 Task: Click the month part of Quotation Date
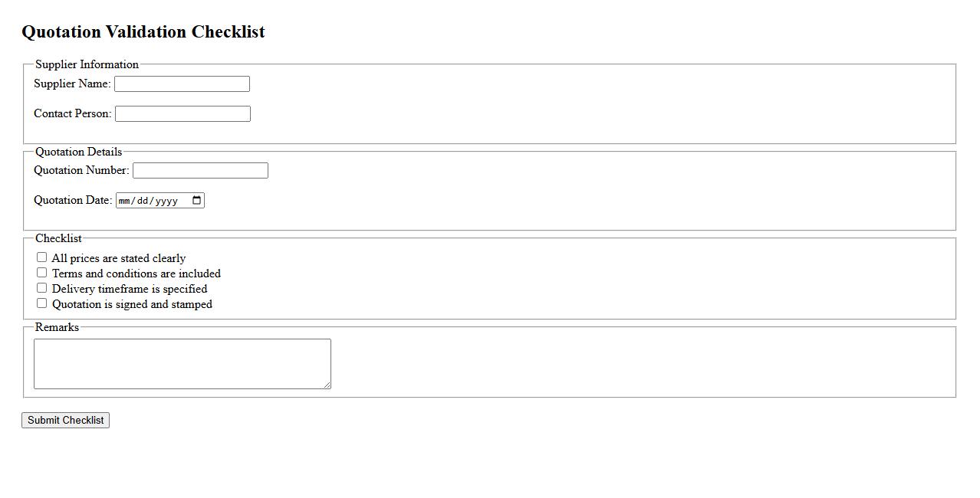tap(125, 201)
